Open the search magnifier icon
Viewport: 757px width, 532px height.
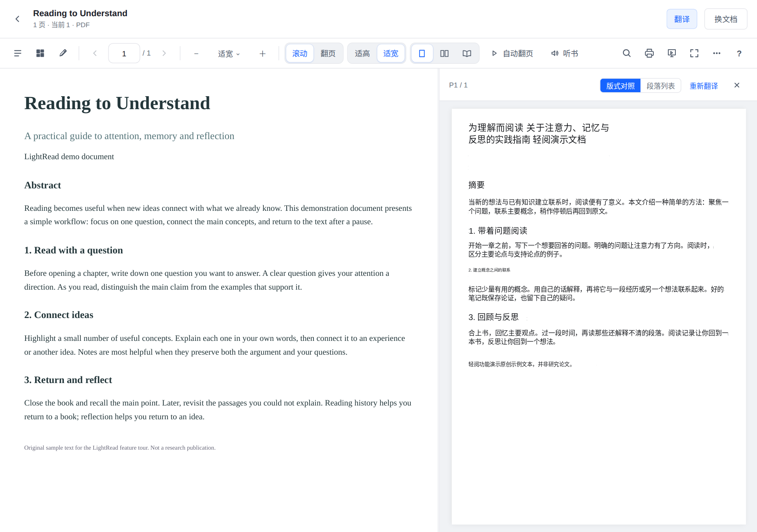coord(626,53)
